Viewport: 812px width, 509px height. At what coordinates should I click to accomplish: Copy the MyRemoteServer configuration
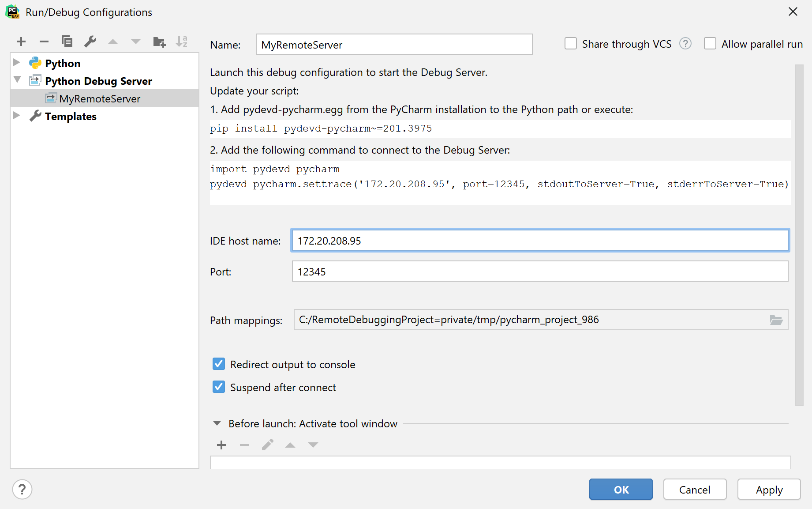(67, 41)
